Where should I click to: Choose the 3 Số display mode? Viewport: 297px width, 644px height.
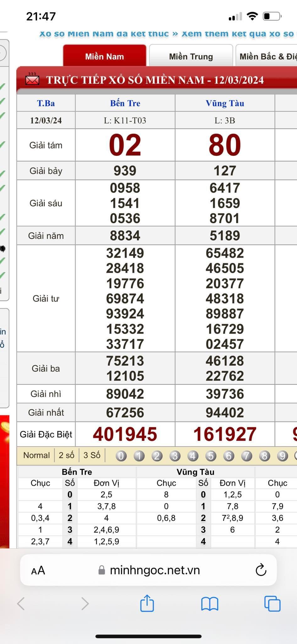92,455
